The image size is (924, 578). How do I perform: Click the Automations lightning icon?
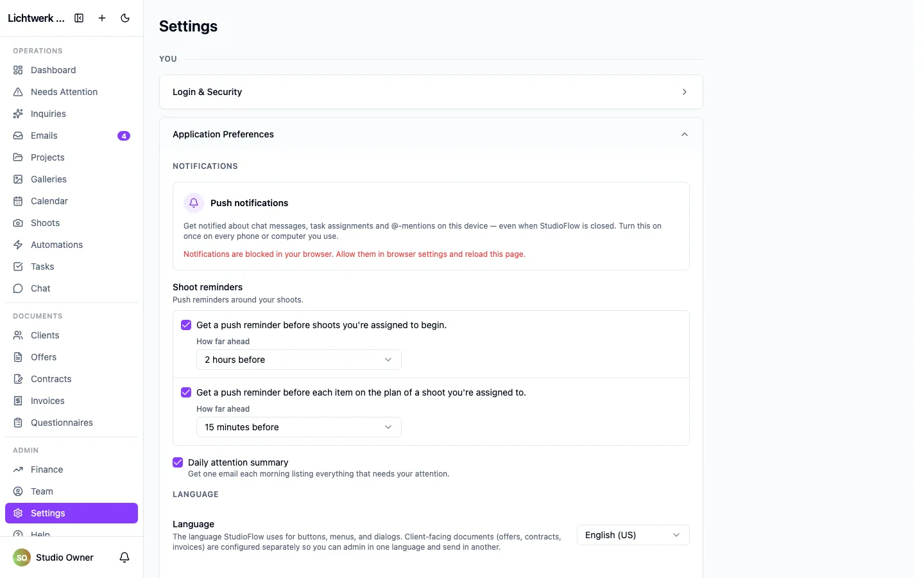[18, 245]
